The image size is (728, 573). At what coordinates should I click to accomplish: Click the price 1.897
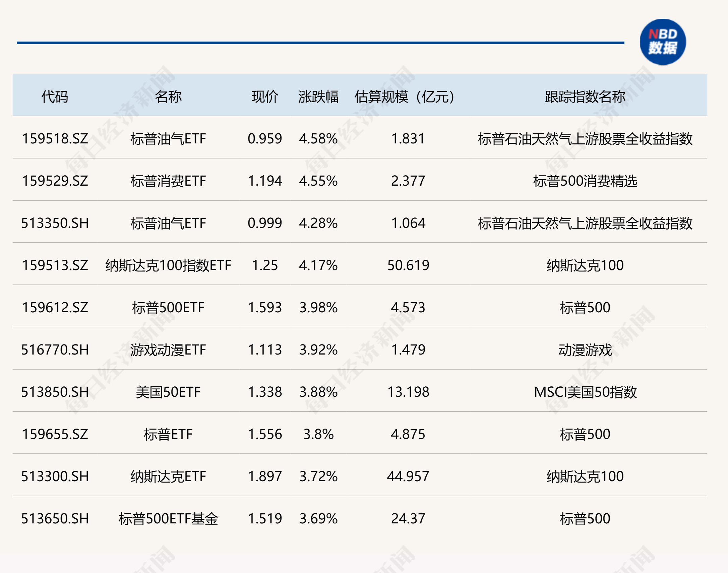coord(265,476)
